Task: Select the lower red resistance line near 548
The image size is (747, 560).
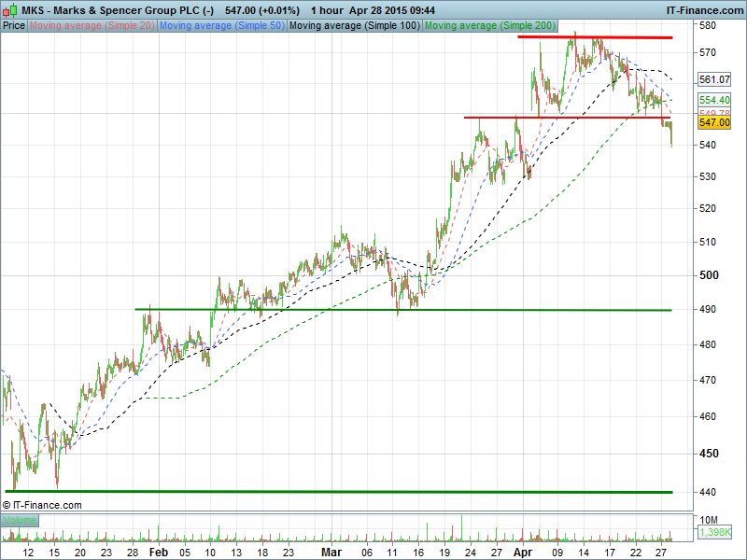Action: [x=560, y=118]
